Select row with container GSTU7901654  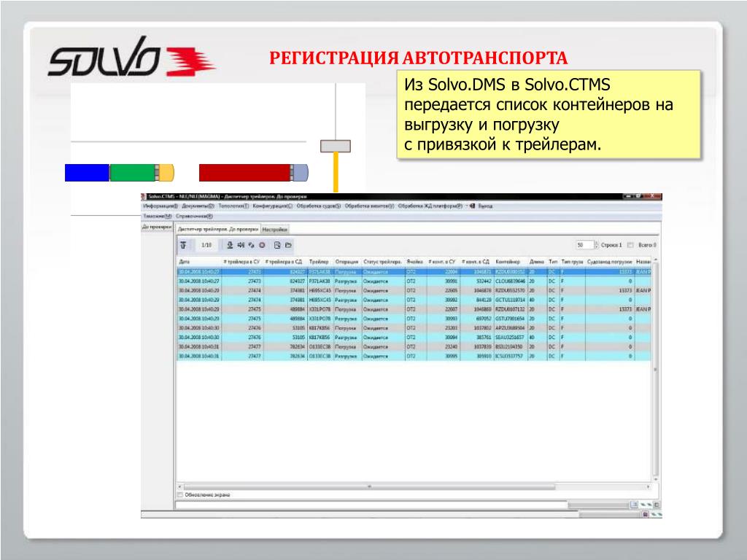click(x=414, y=319)
